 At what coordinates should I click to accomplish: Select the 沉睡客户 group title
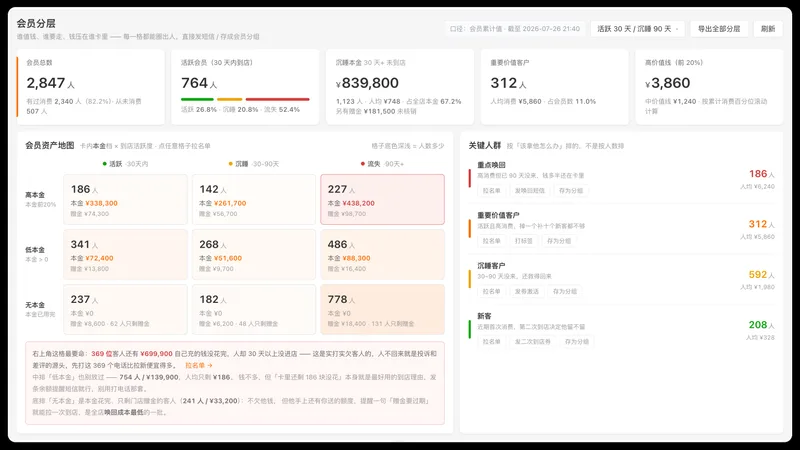491,265
